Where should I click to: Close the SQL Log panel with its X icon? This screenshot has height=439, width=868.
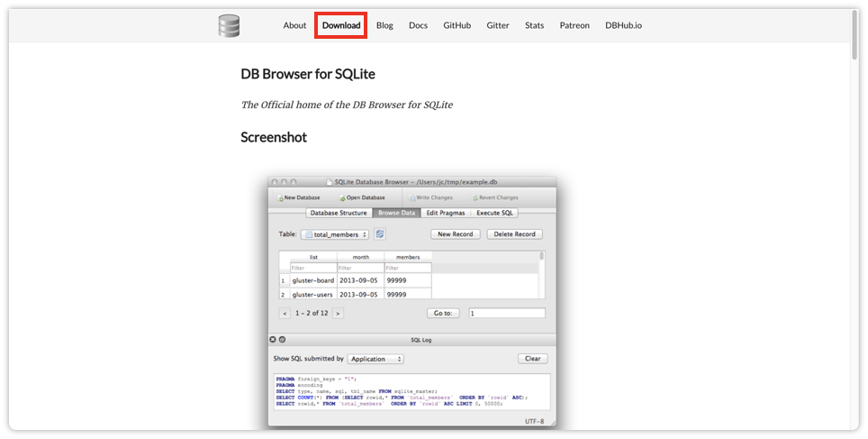tap(273, 340)
